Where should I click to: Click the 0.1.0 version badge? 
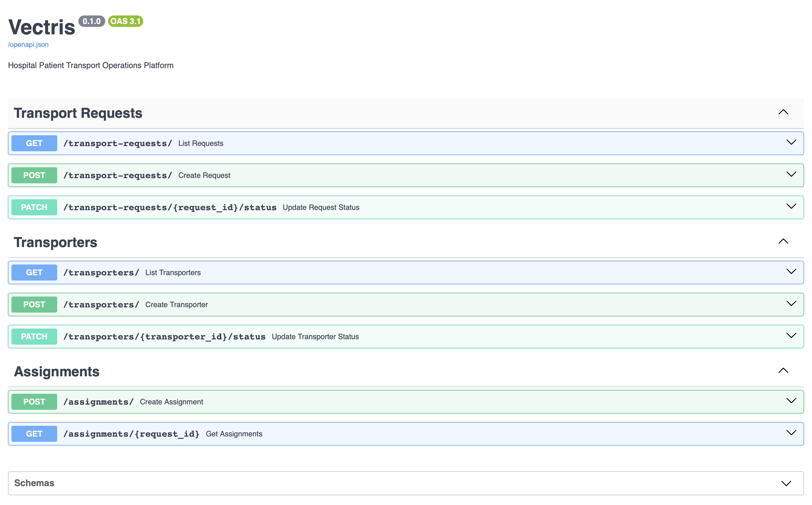(91, 21)
